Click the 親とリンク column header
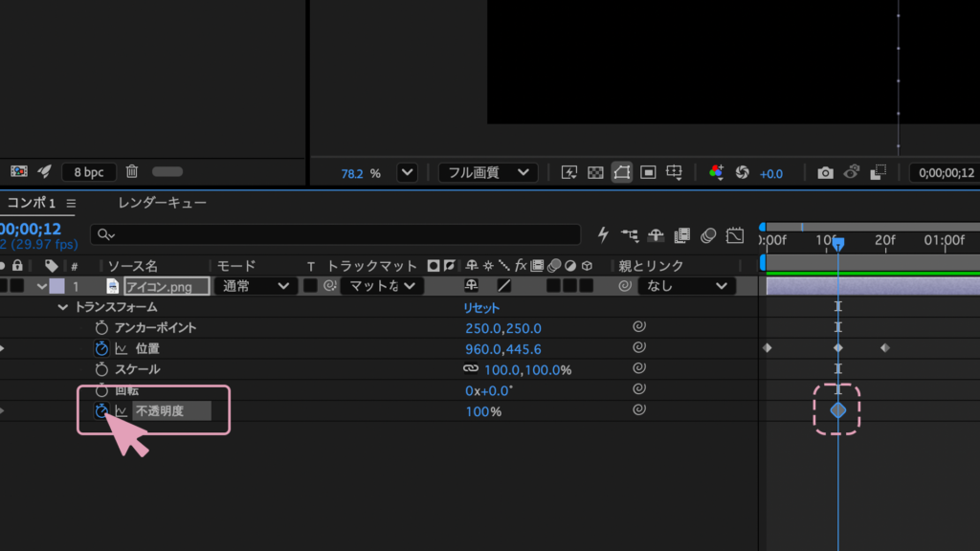 (651, 266)
